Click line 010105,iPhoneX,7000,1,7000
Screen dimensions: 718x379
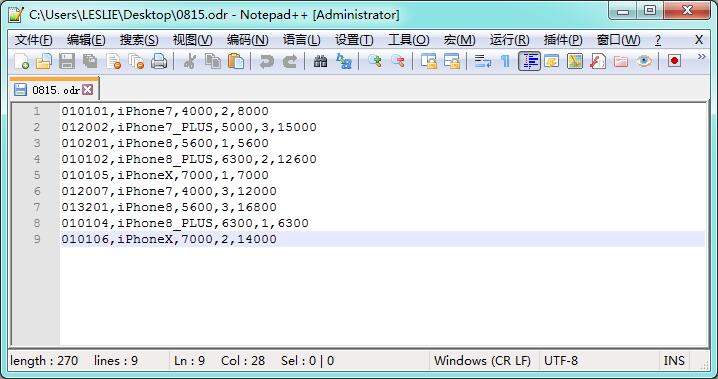tap(165, 175)
